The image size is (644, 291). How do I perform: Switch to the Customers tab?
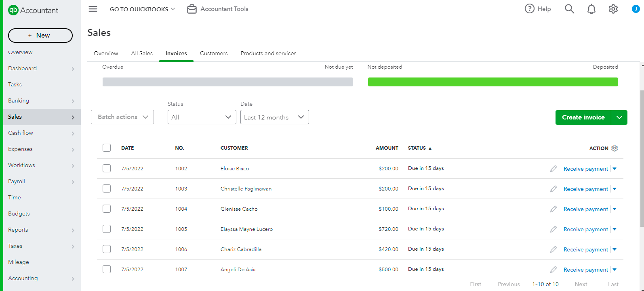(x=214, y=53)
